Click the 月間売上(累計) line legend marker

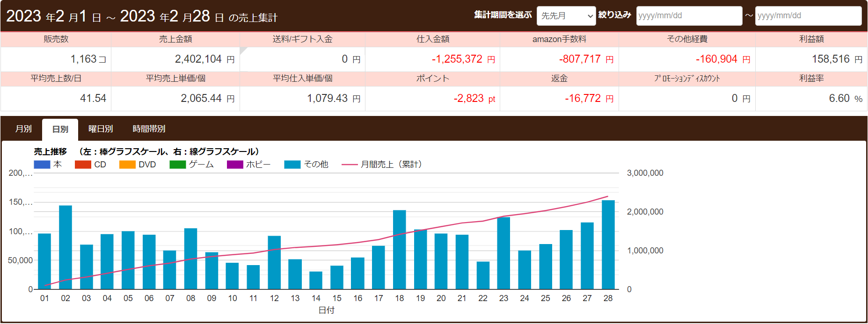point(350,165)
